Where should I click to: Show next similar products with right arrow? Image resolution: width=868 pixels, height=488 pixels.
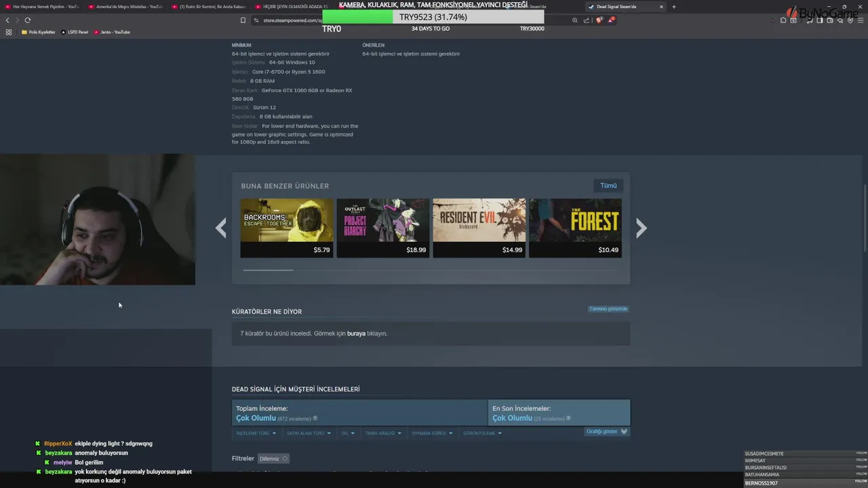tap(642, 228)
